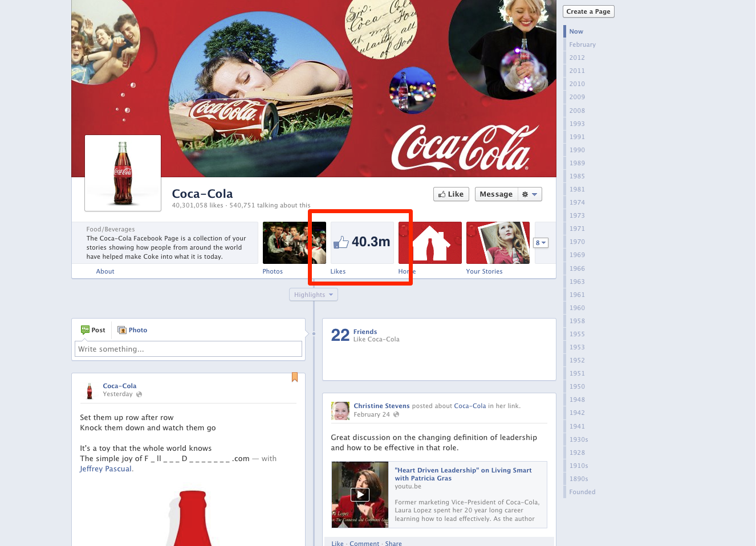Click Comment link under Christine's post

(x=364, y=543)
